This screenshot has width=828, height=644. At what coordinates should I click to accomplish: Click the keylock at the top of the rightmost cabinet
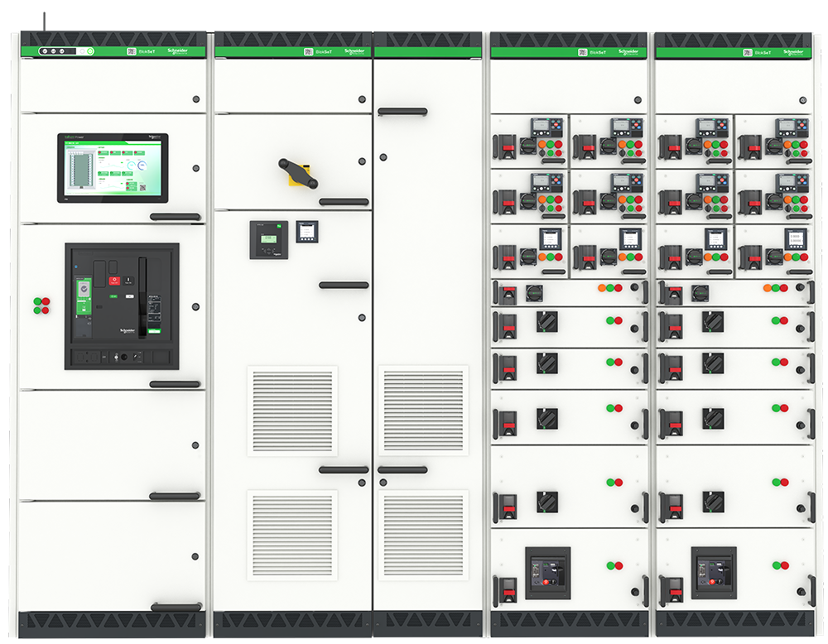click(x=802, y=100)
